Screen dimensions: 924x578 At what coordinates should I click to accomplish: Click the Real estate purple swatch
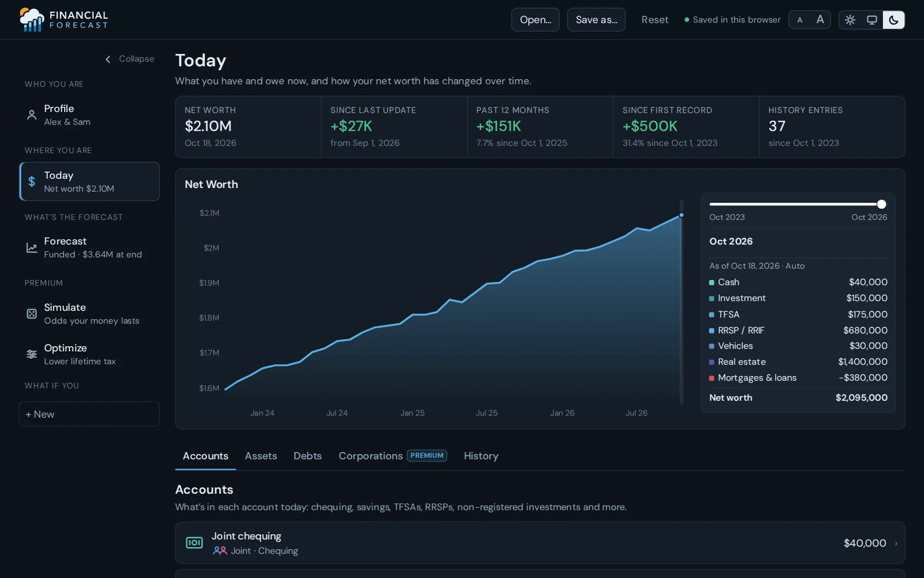click(711, 362)
